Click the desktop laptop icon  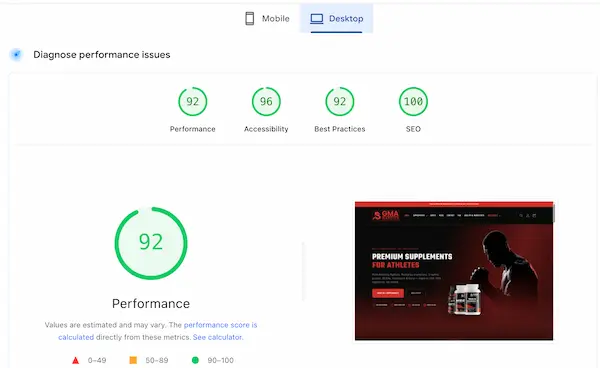point(316,19)
